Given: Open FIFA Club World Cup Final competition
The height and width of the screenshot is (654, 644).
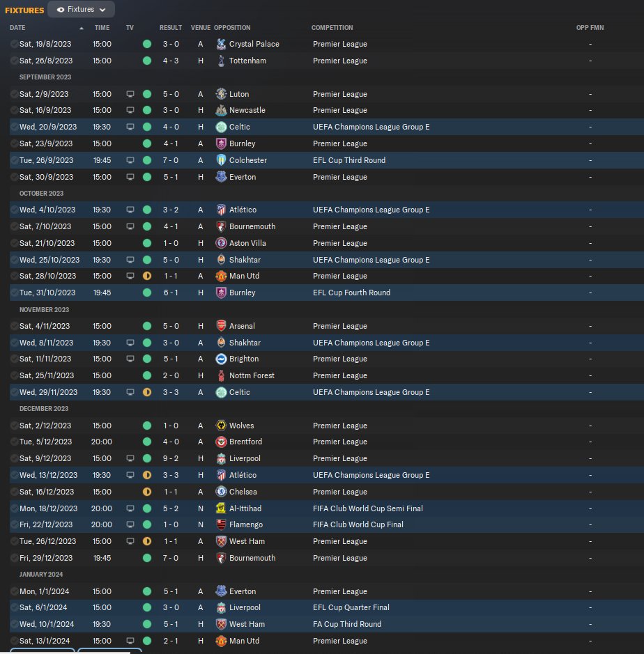Looking at the screenshot, I should pos(358,524).
